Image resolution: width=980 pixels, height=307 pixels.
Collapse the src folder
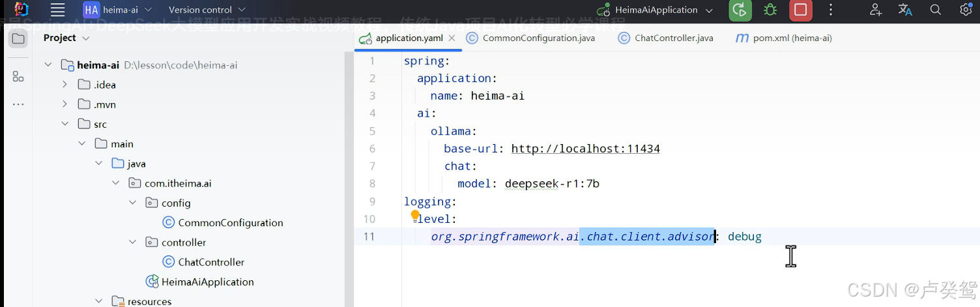pos(65,124)
